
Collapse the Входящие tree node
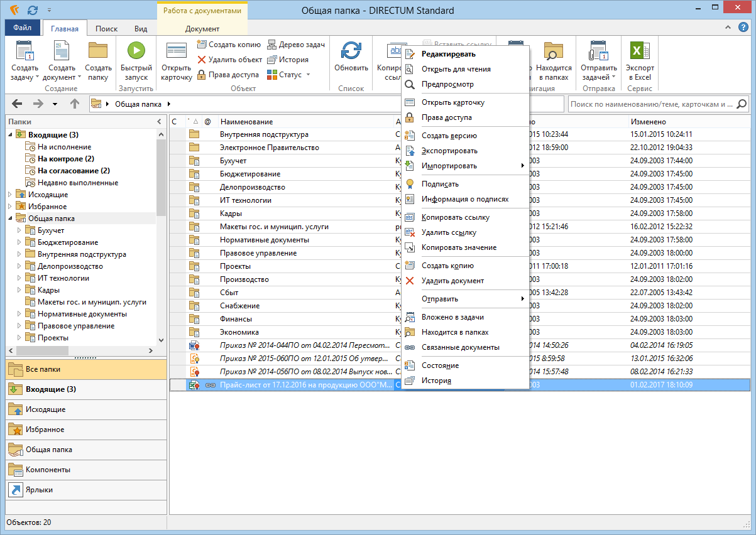pos(9,134)
